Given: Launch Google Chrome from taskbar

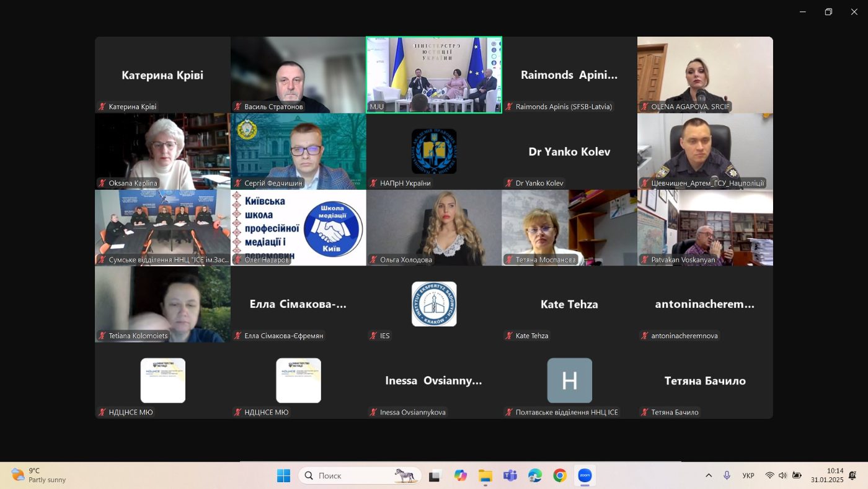Looking at the screenshot, I should (x=560, y=475).
